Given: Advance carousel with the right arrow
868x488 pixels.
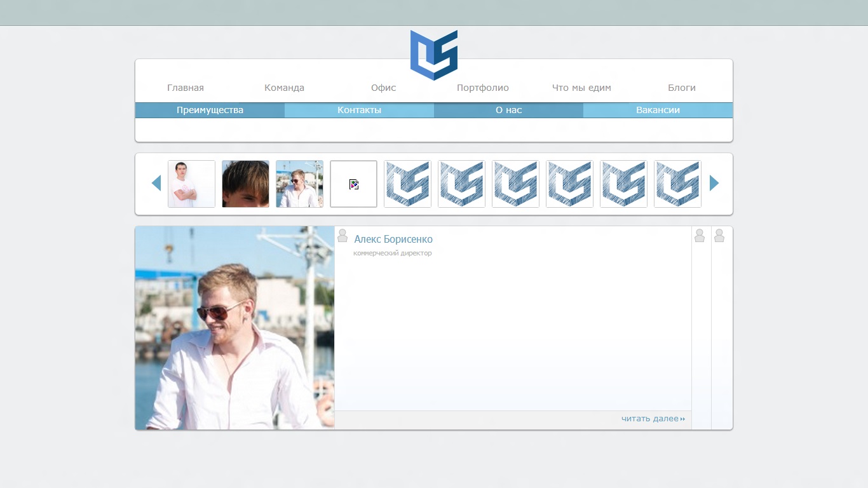Looking at the screenshot, I should pos(714,183).
